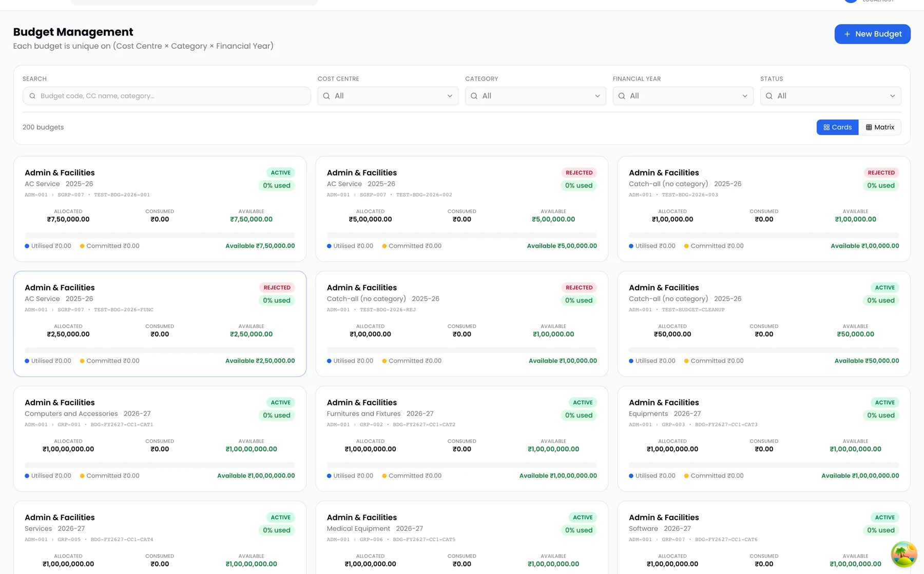
Task: Focus the budget code search field
Action: (166, 96)
